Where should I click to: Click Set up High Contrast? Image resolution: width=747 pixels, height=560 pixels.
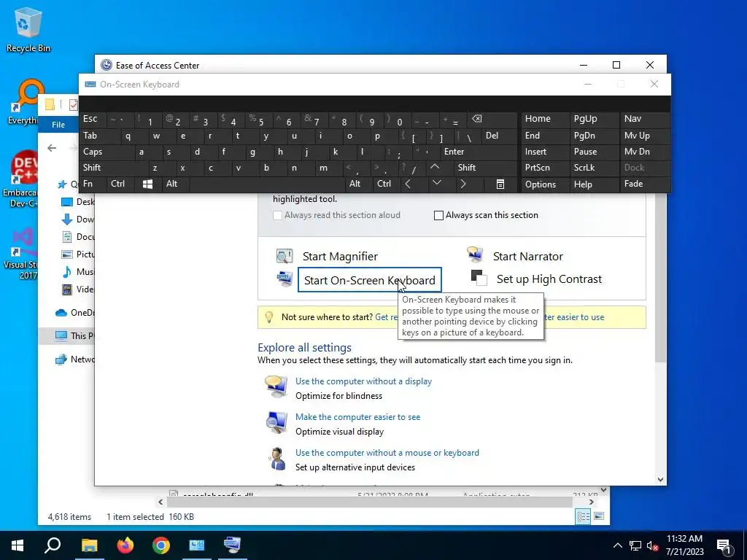click(x=549, y=279)
